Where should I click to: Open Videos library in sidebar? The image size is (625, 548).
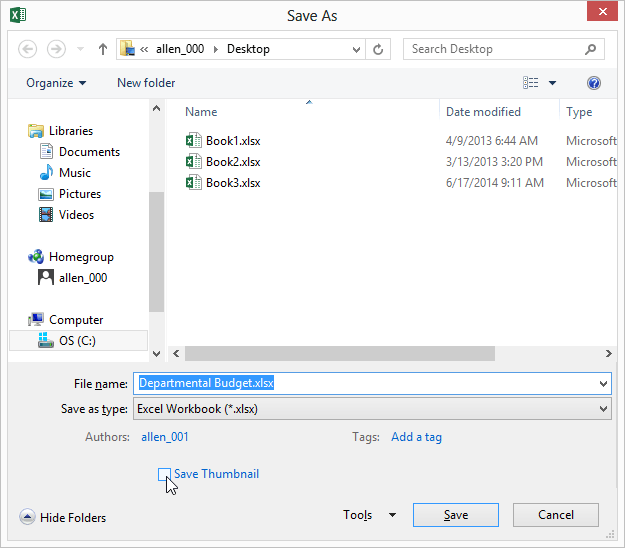pyautogui.click(x=76, y=215)
